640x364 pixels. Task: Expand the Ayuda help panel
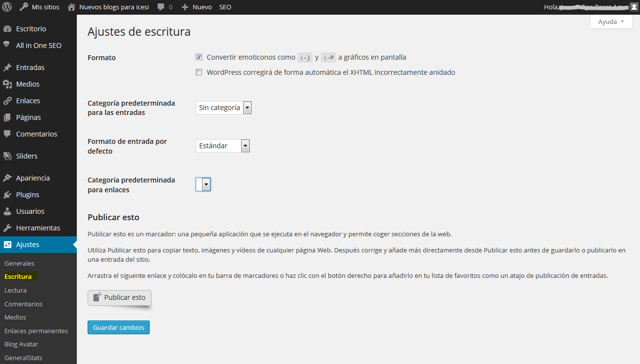tap(611, 22)
